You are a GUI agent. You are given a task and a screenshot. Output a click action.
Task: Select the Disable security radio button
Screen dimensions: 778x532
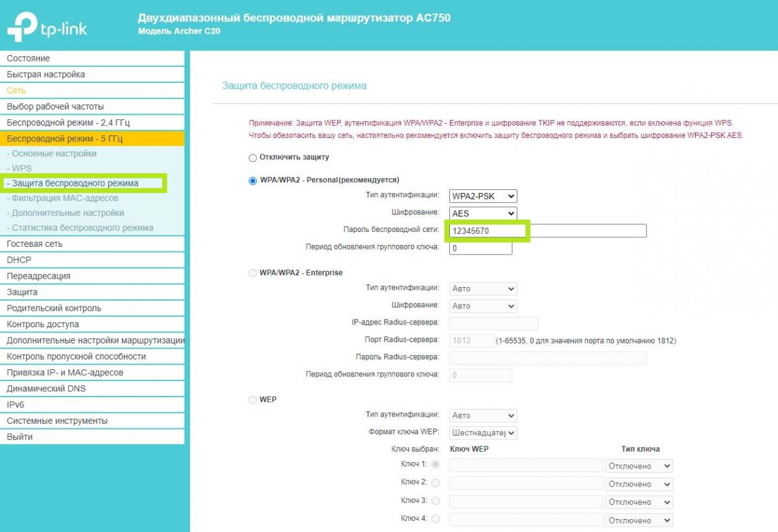click(253, 158)
